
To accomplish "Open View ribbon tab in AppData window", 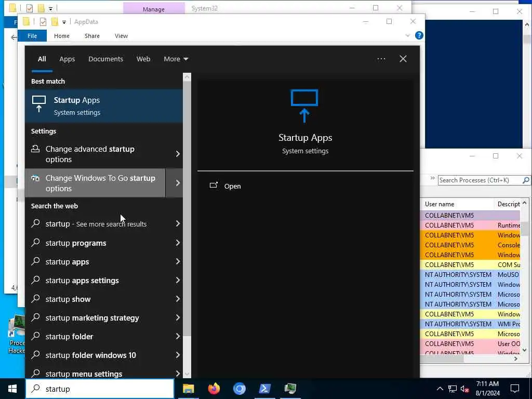I will (x=121, y=36).
